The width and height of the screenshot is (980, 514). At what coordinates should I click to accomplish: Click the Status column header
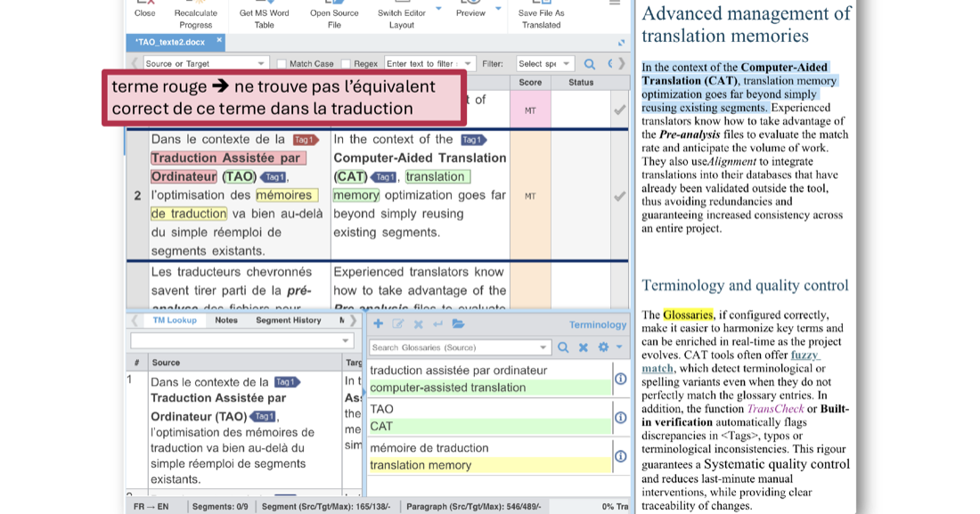[x=581, y=83]
